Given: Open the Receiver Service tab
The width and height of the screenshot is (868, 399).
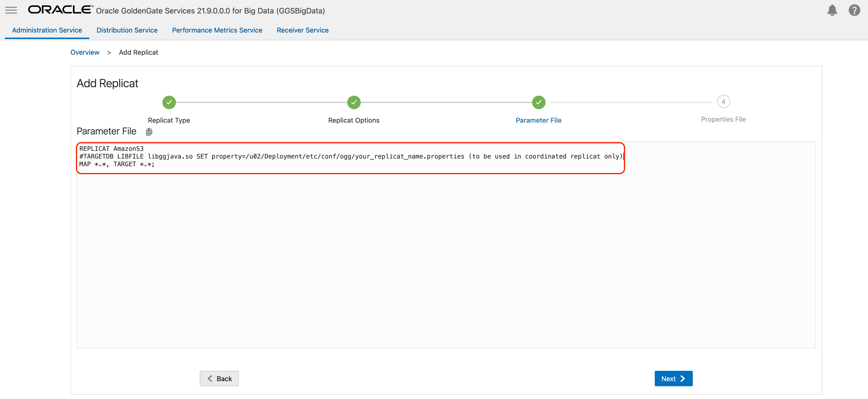Looking at the screenshot, I should [x=303, y=30].
